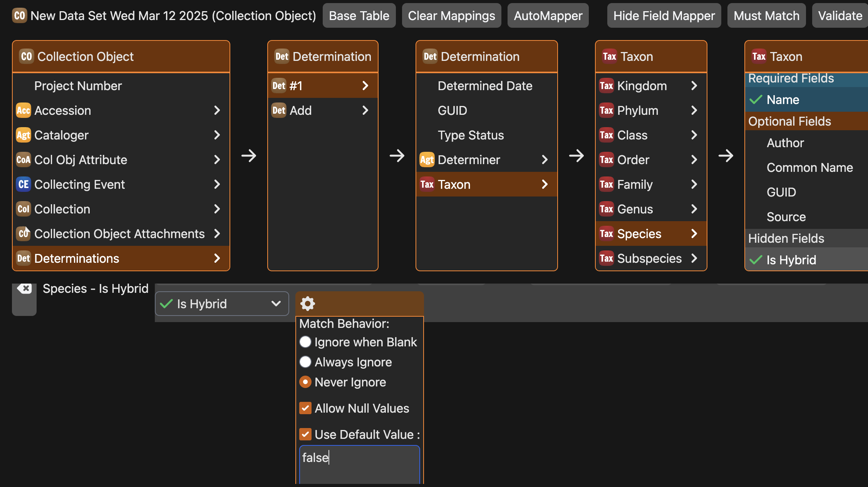Viewport: 868px width, 487px height.
Task: Expand the Subspecies rank chevron
Action: coord(694,258)
